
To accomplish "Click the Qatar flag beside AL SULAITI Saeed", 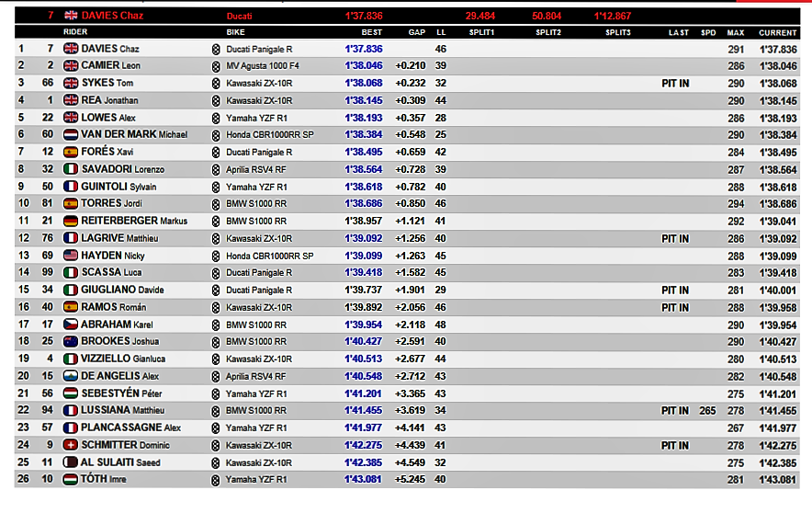I will pos(71,462).
